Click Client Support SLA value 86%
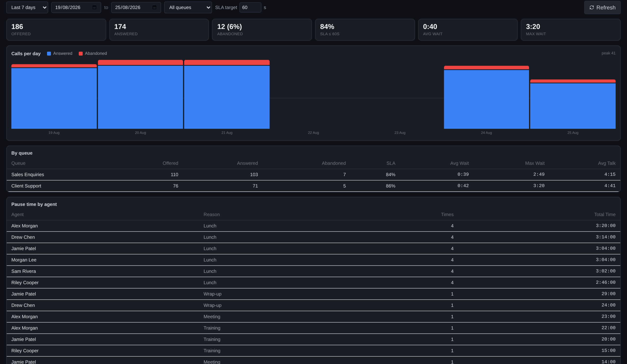 pos(390,186)
